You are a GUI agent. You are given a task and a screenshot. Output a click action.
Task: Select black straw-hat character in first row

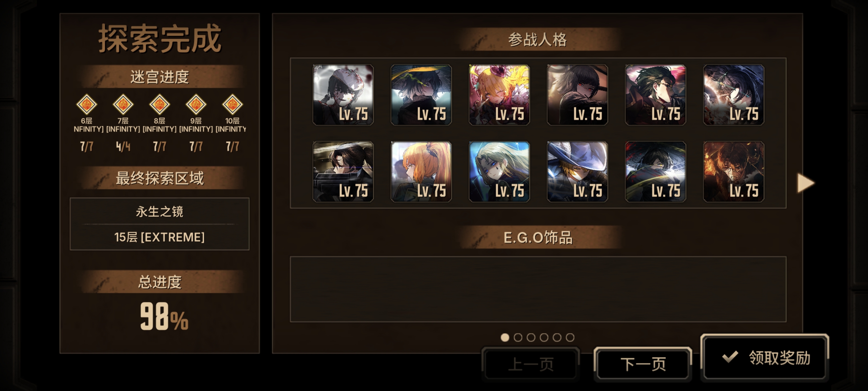click(x=421, y=95)
